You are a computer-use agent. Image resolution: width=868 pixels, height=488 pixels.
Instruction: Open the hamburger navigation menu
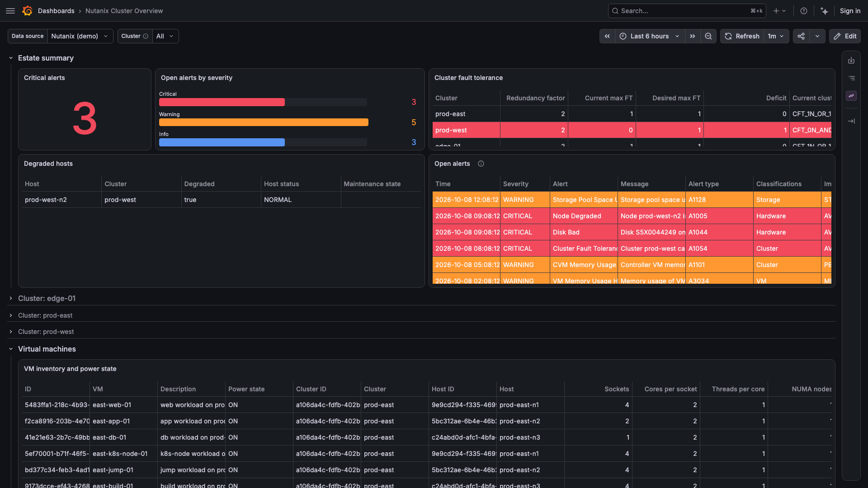[x=10, y=11]
